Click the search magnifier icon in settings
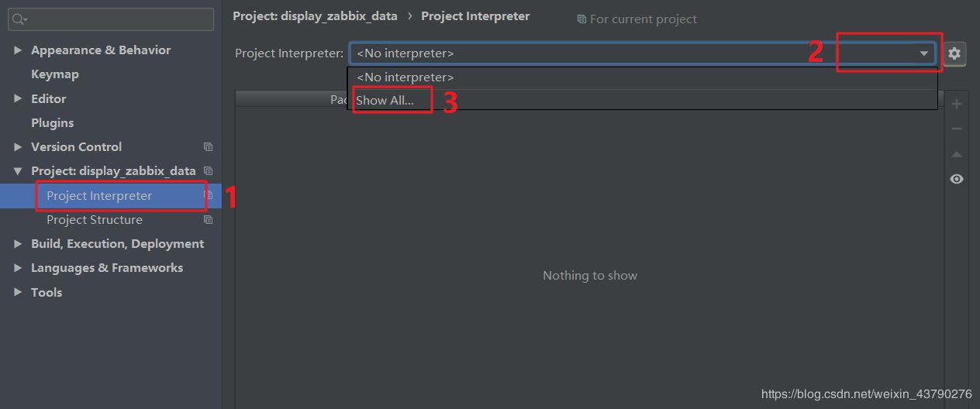 [x=19, y=19]
